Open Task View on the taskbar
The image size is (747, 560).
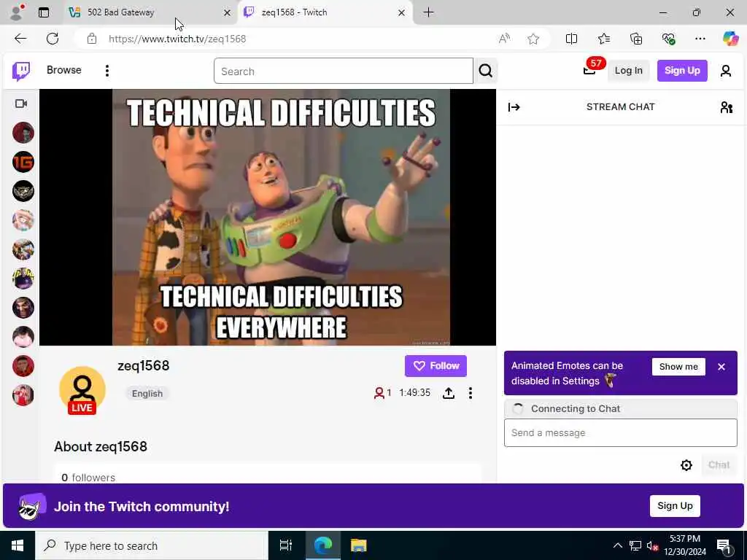[285, 545]
